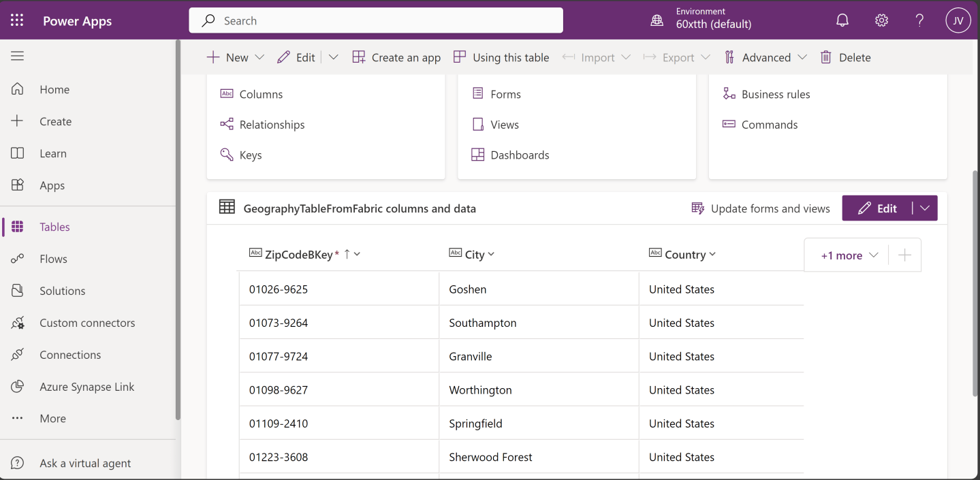Click the Relationships icon
The image size is (980, 480).
click(227, 125)
